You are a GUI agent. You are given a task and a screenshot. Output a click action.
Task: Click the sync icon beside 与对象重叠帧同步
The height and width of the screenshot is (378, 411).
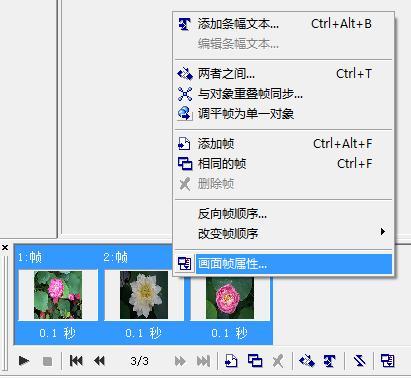(185, 94)
